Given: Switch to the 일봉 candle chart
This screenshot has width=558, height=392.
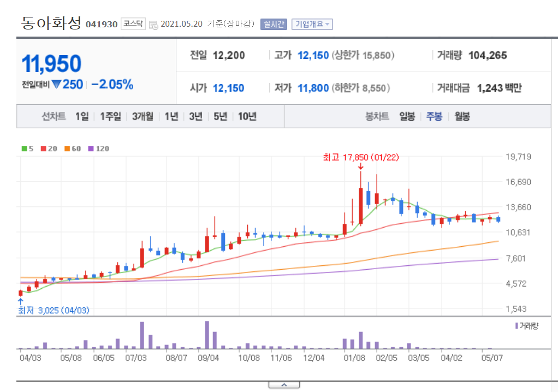Looking at the screenshot, I should pyautogui.click(x=407, y=116).
